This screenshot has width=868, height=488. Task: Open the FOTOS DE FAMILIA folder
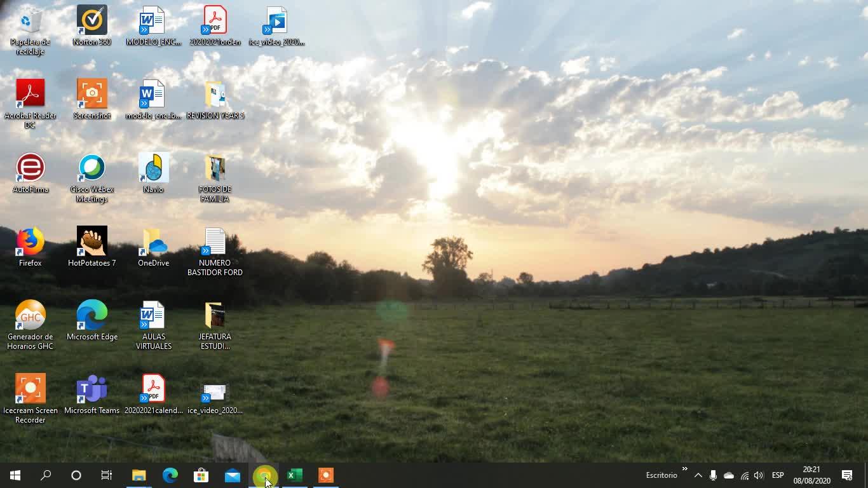click(x=215, y=177)
